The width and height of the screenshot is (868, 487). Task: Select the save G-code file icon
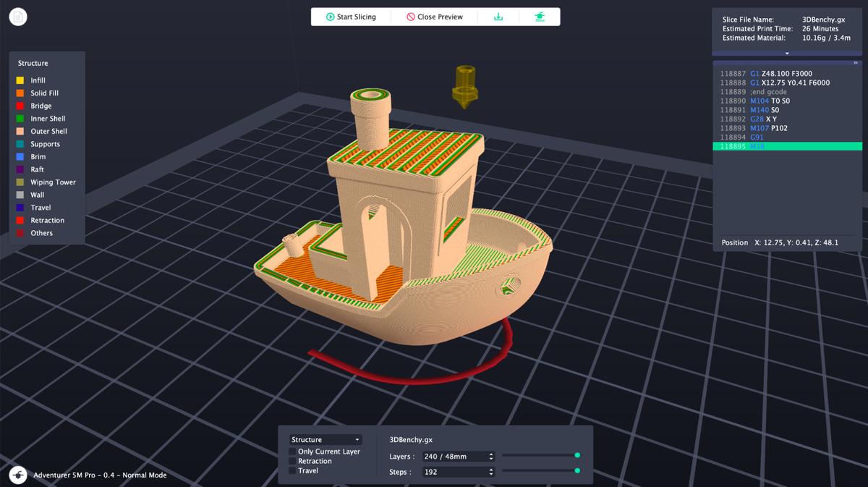point(498,16)
